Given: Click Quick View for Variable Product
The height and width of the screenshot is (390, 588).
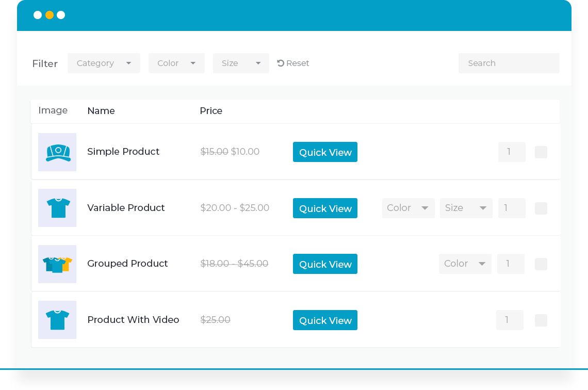Looking at the screenshot, I should [x=325, y=208].
